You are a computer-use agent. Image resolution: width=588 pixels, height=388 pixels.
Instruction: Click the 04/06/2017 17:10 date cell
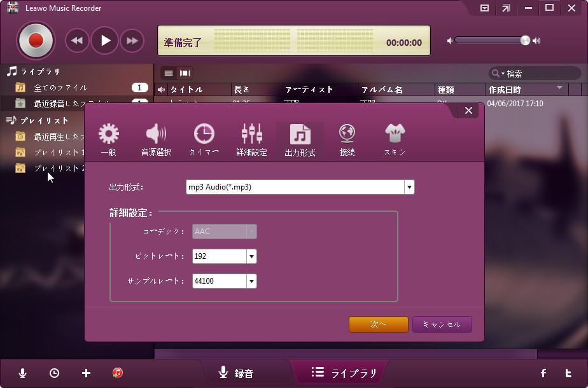515,104
